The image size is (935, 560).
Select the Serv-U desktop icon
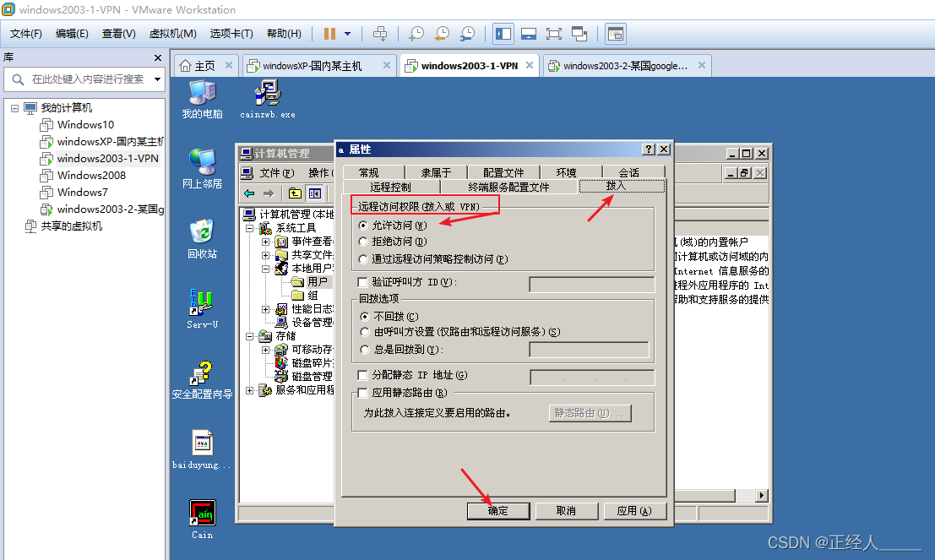[202, 305]
